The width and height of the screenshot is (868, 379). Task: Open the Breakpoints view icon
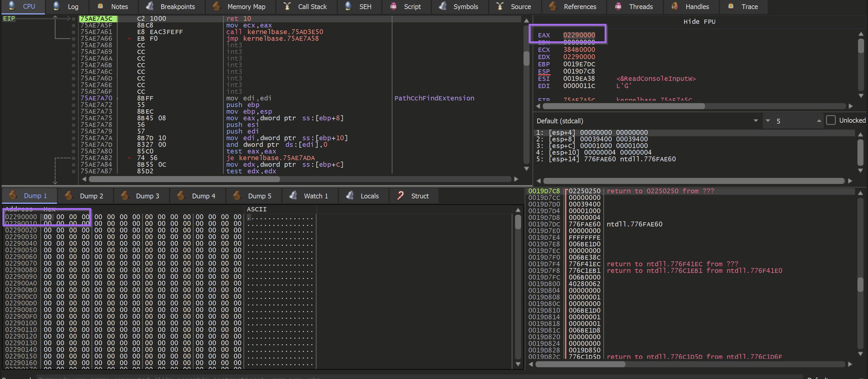[149, 6]
